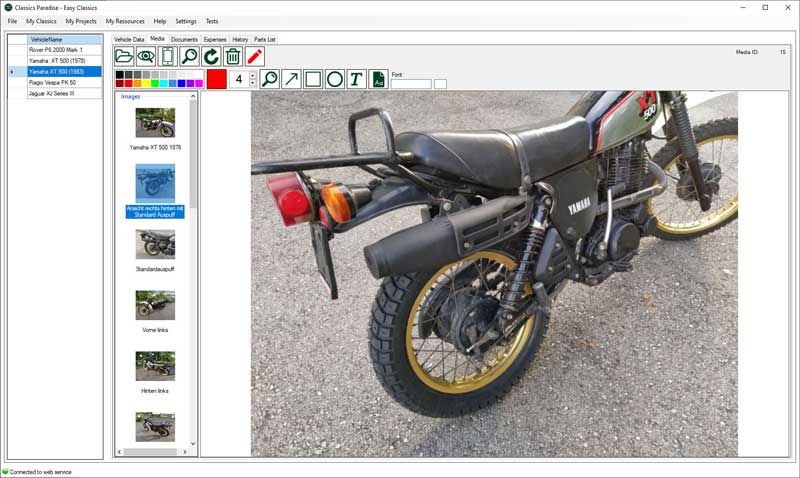This screenshot has height=478, width=800.
Task: Open image file with folder icon
Action: (124, 56)
